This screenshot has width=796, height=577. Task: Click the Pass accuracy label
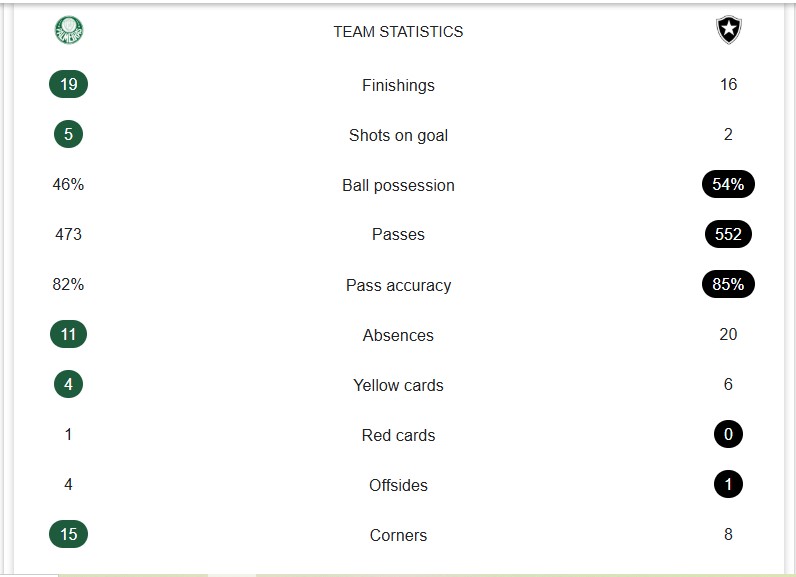pos(398,286)
